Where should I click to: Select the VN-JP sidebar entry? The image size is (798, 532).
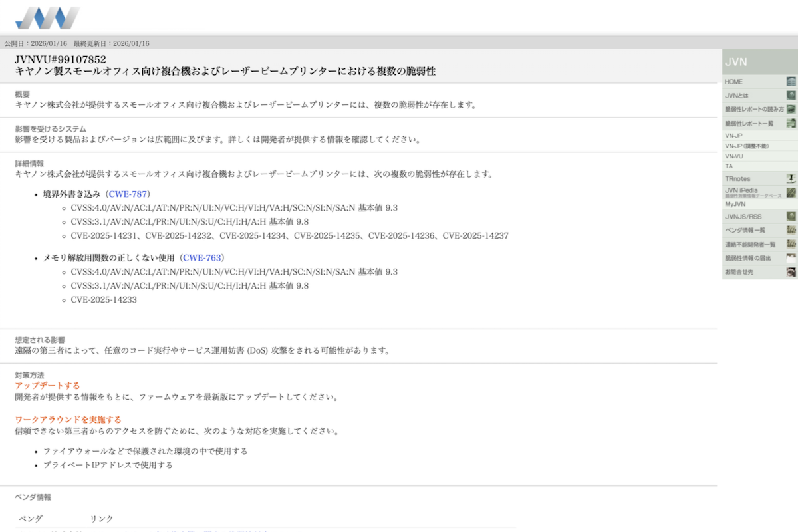click(x=760, y=136)
